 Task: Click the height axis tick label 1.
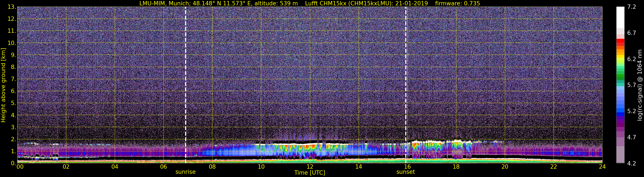[x=13, y=151]
